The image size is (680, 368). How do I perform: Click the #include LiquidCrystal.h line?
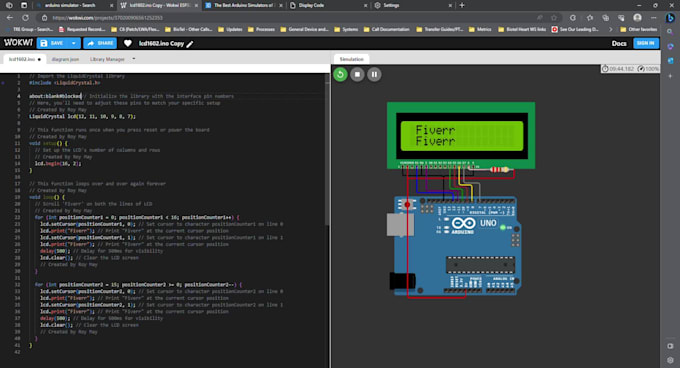point(65,83)
